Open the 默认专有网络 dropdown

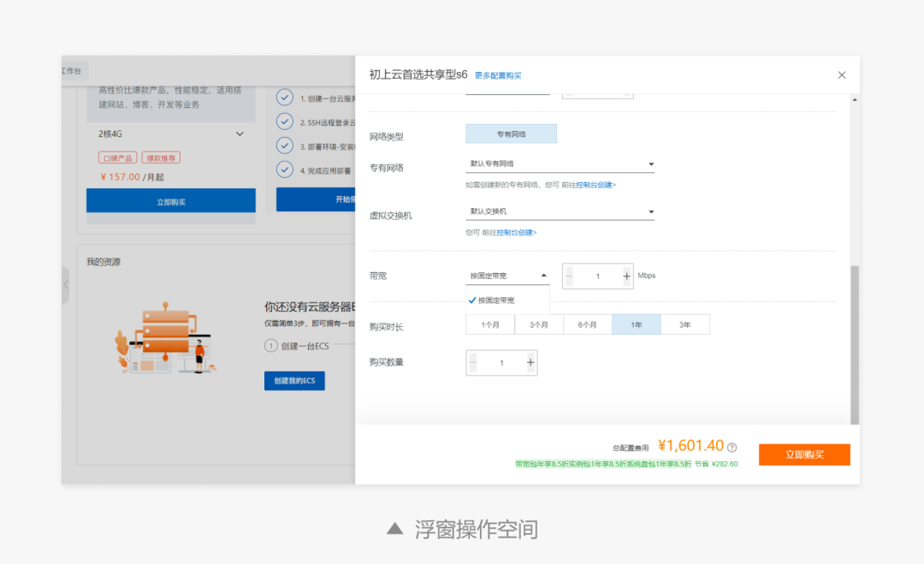click(560, 163)
